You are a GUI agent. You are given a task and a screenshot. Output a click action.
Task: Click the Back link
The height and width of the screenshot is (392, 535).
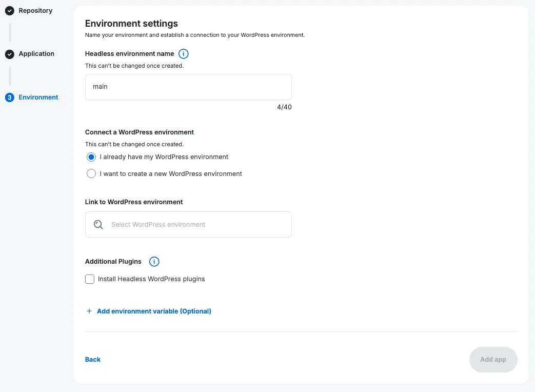pyautogui.click(x=93, y=360)
